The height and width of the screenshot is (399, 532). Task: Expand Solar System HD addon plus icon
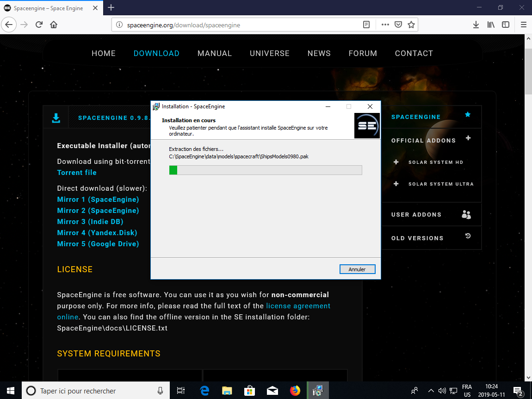tap(396, 162)
